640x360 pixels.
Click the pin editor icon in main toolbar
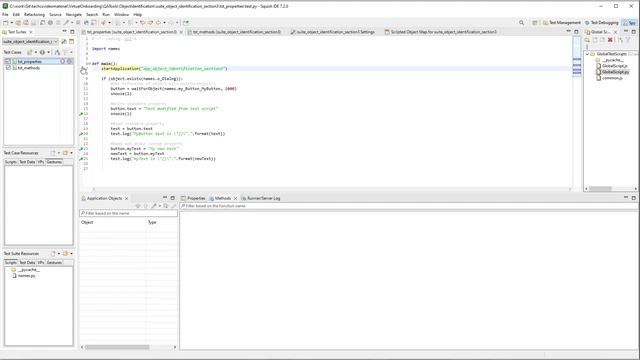click(x=186, y=23)
